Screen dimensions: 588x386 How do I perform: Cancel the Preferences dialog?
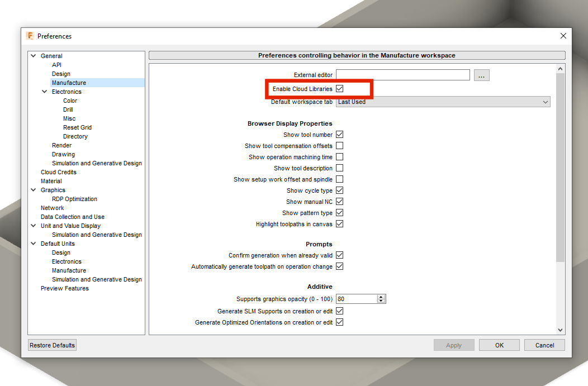pyautogui.click(x=544, y=345)
